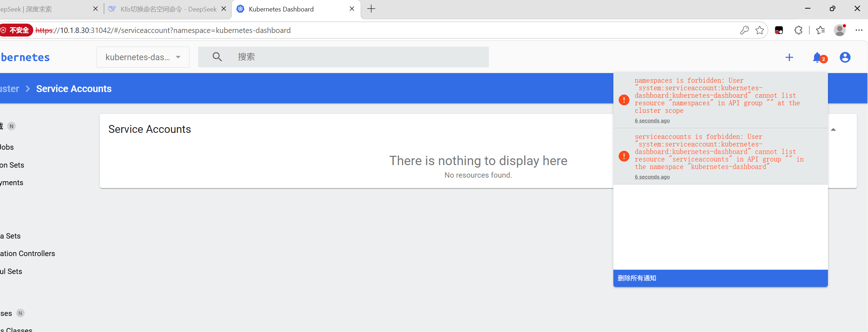Click the Cluster breadcrumb link
This screenshot has width=868, height=332.
[x=10, y=89]
